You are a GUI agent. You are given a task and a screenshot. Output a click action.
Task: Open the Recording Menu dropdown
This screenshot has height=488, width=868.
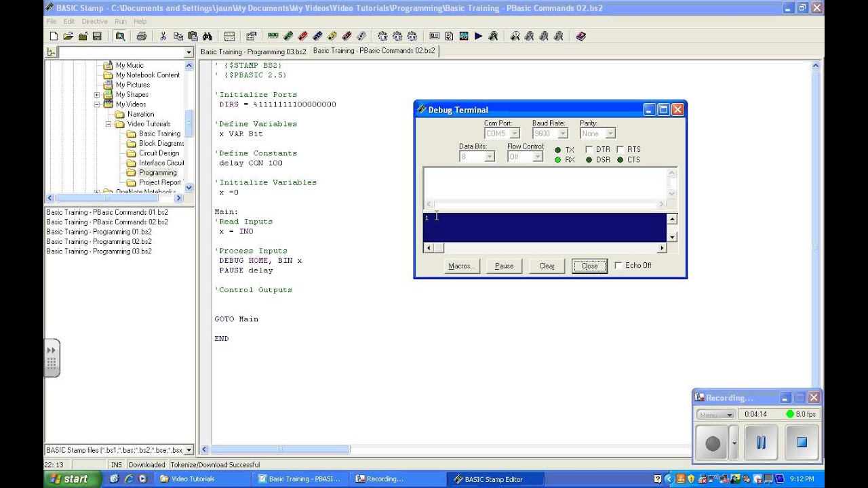click(x=715, y=414)
